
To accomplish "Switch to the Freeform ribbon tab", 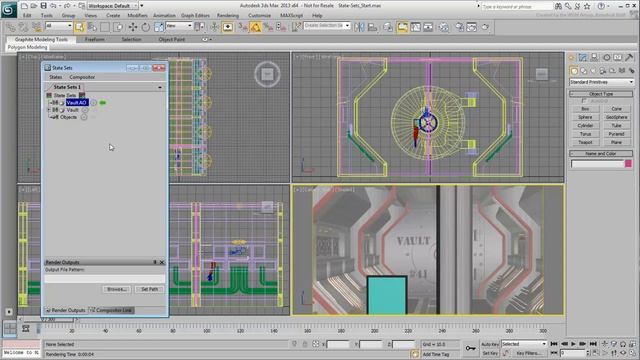I will tap(95, 40).
